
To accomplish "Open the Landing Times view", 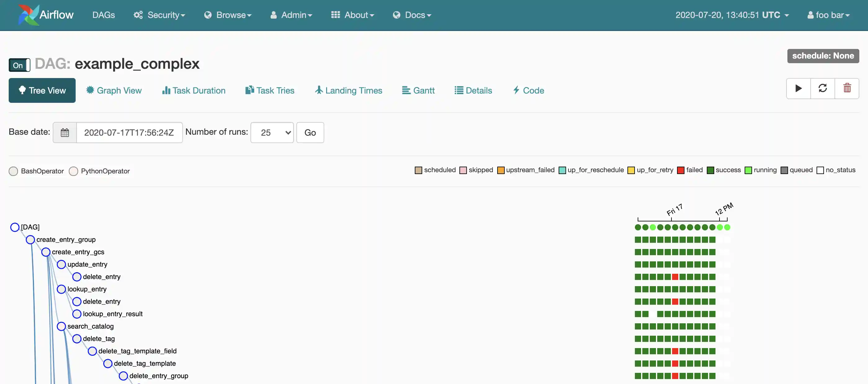I will tap(348, 90).
